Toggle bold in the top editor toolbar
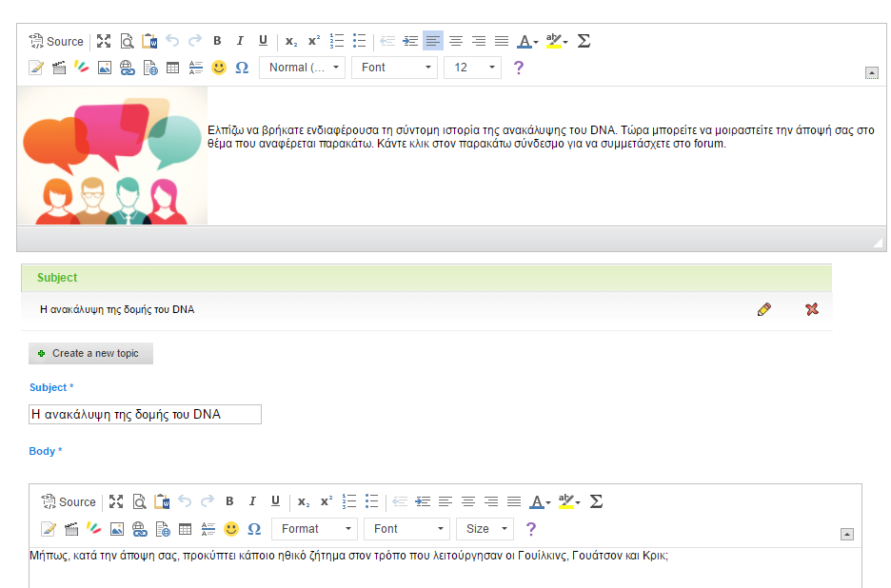The height and width of the screenshot is (588, 891). (217, 41)
